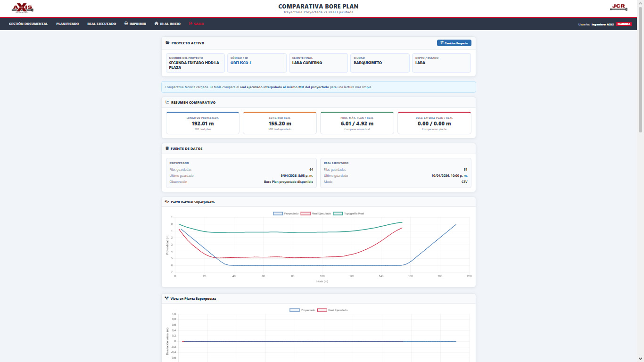Image resolution: width=644 pixels, height=362 pixels.
Task: Click the exit icon beside SALIR
Action: pos(191,24)
